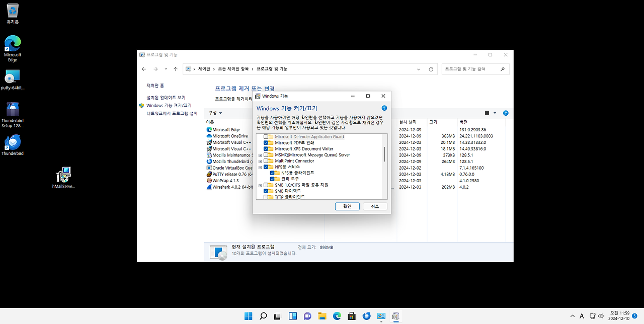Uncheck Microsoft XPS Document Writer feature

pyautogui.click(x=266, y=149)
